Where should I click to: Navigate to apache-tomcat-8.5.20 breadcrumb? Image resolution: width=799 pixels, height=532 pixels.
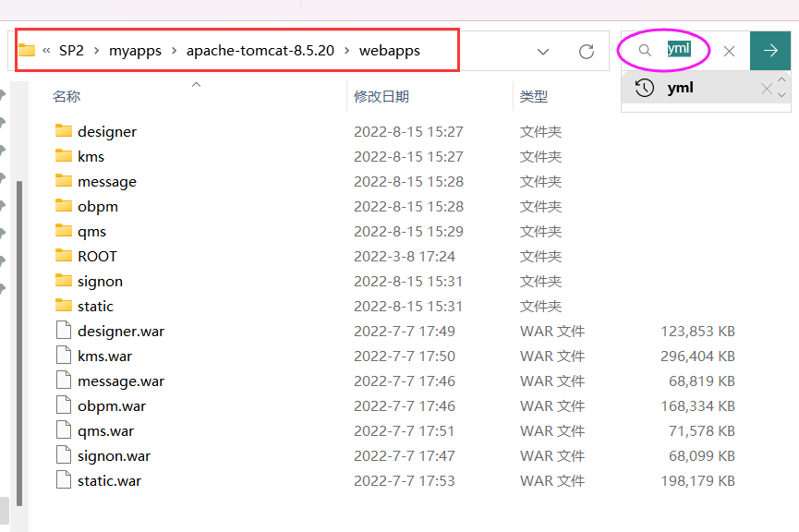click(x=260, y=51)
